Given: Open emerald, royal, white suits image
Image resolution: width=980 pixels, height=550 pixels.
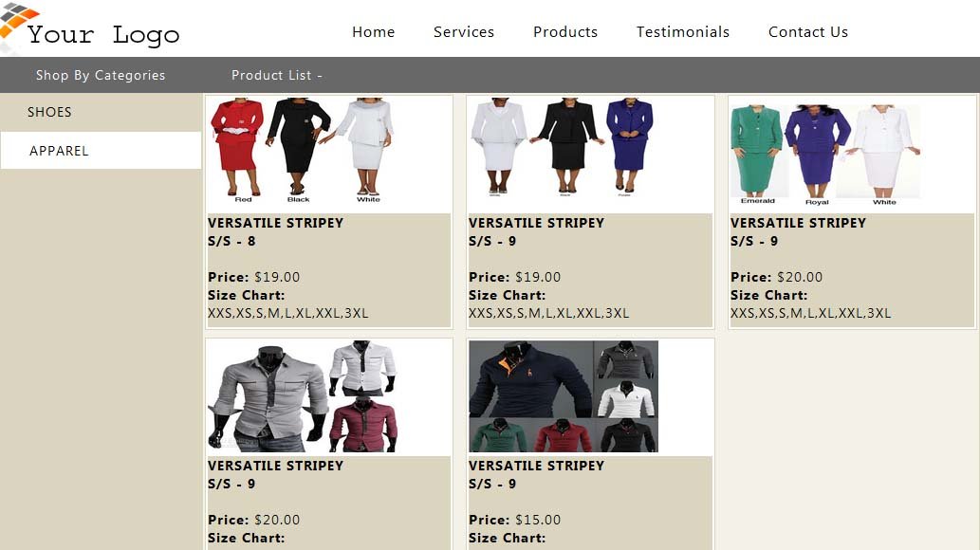Looking at the screenshot, I should [825, 154].
